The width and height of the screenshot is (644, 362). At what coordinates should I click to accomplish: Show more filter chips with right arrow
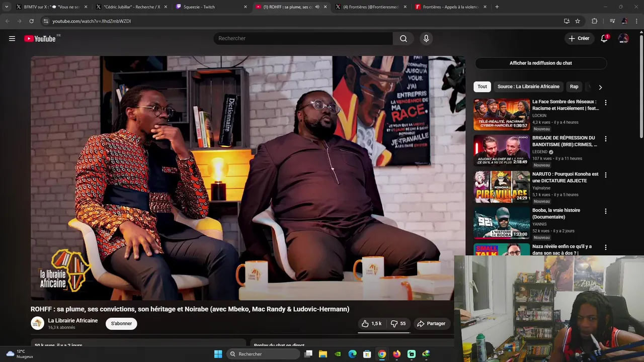coord(600,87)
